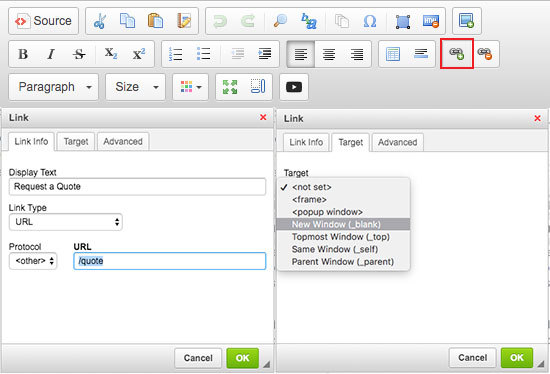Open Source view in editor toolbar
This screenshot has width=550, height=374.
[43, 21]
